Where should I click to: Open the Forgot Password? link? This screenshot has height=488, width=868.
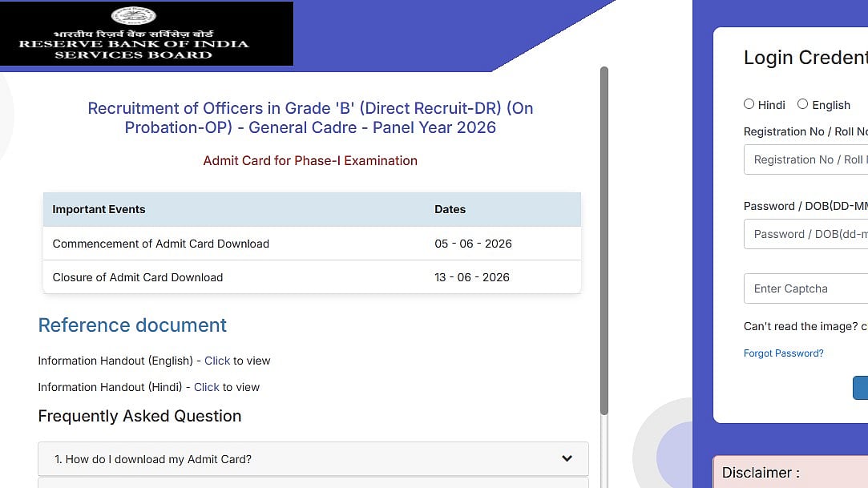pos(783,353)
